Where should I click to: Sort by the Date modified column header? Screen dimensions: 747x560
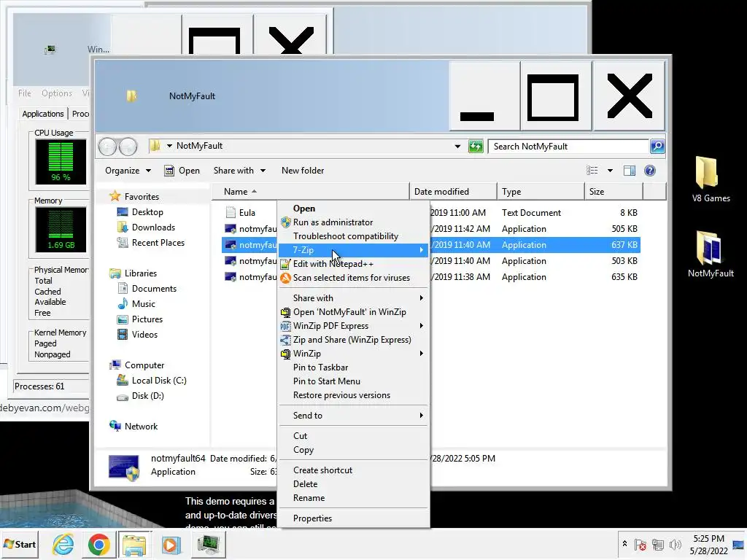[x=452, y=192]
